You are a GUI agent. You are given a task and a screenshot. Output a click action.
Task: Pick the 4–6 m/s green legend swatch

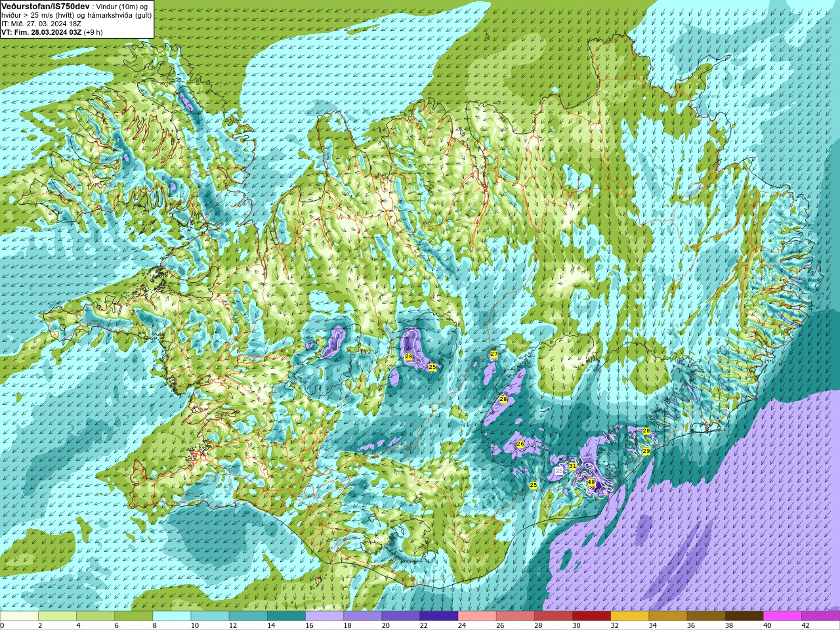(x=96, y=616)
